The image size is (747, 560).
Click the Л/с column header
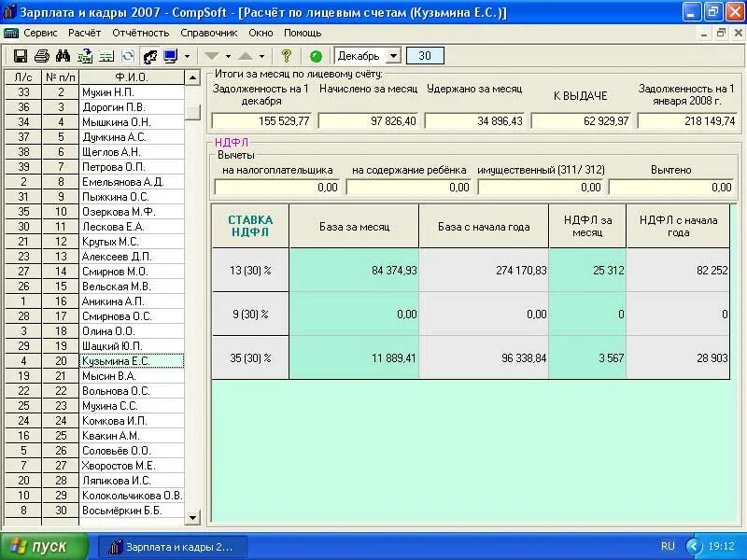[23, 77]
